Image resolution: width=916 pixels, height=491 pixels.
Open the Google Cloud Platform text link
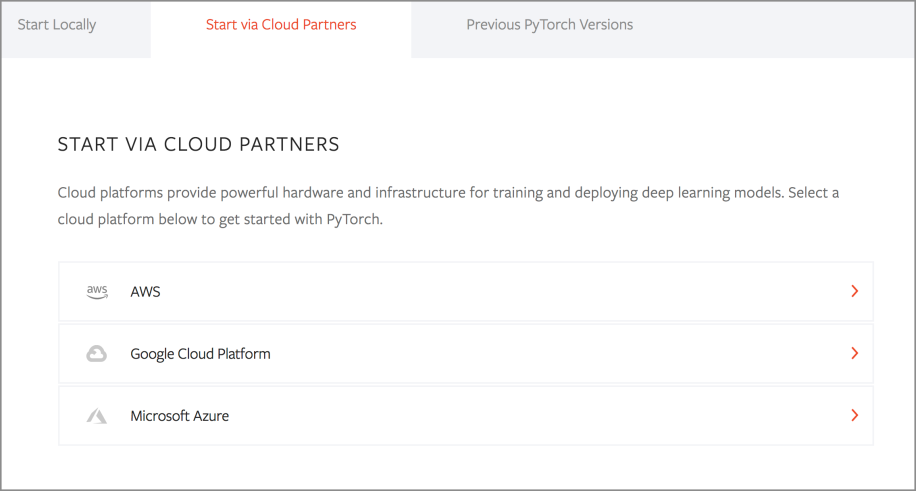200,354
